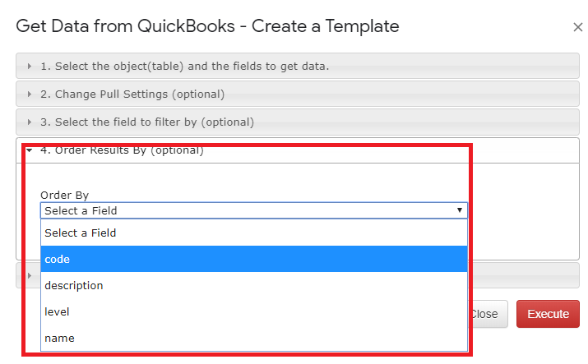This screenshot has height=364, width=588.
Task: Expand Change Pull Settings using its triangle arrow
Action: (30, 94)
